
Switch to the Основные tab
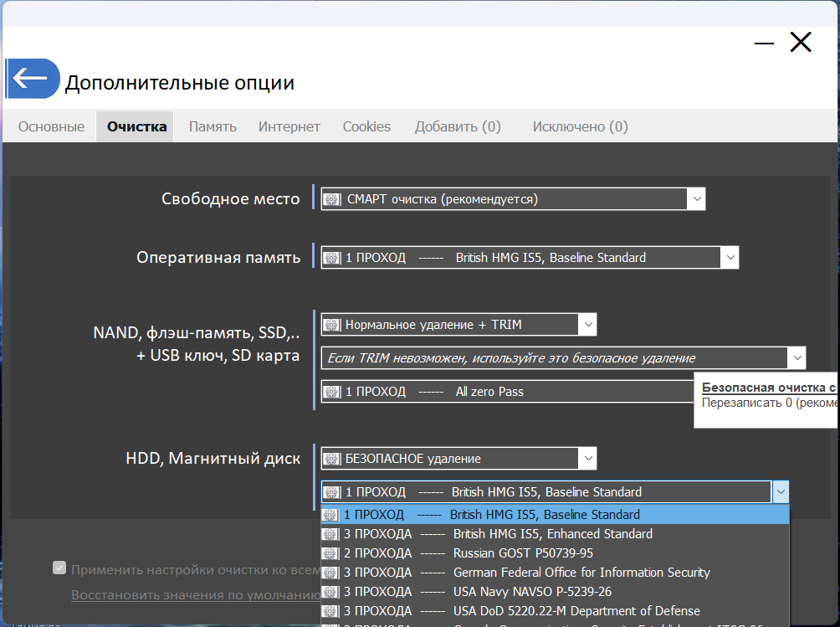point(51,126)
